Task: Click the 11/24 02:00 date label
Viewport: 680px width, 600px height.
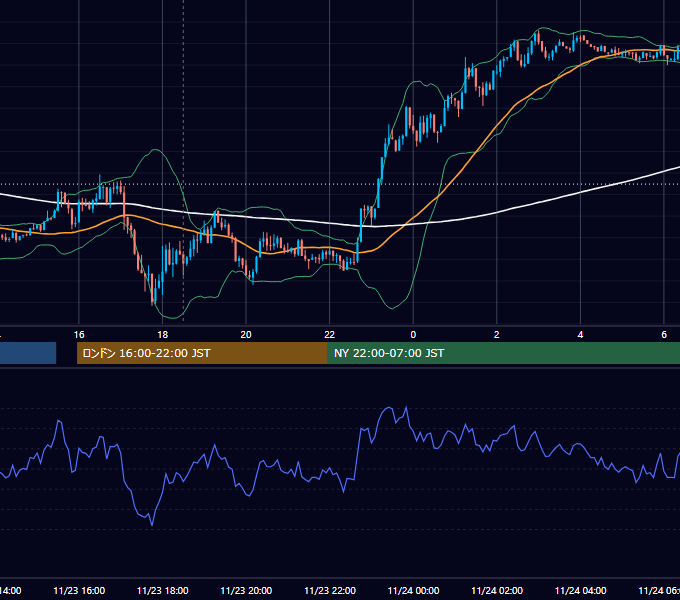Action: 497,590
